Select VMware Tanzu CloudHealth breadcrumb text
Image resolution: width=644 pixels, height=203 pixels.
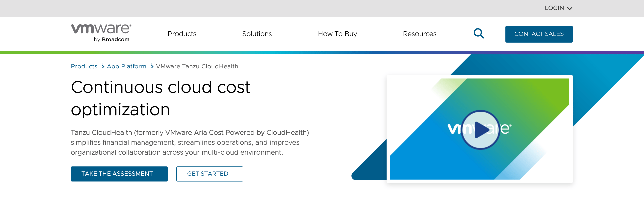[x=197, y=66]
